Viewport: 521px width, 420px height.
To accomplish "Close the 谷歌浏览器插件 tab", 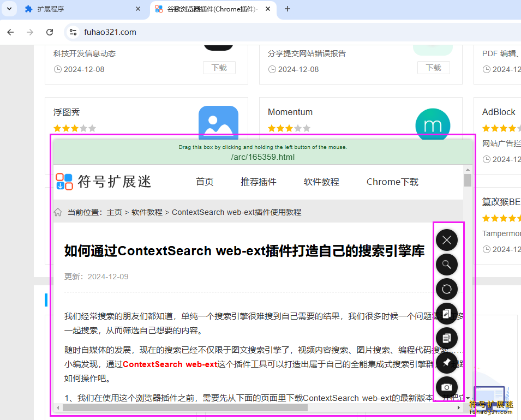I will (x=268, y=9).
